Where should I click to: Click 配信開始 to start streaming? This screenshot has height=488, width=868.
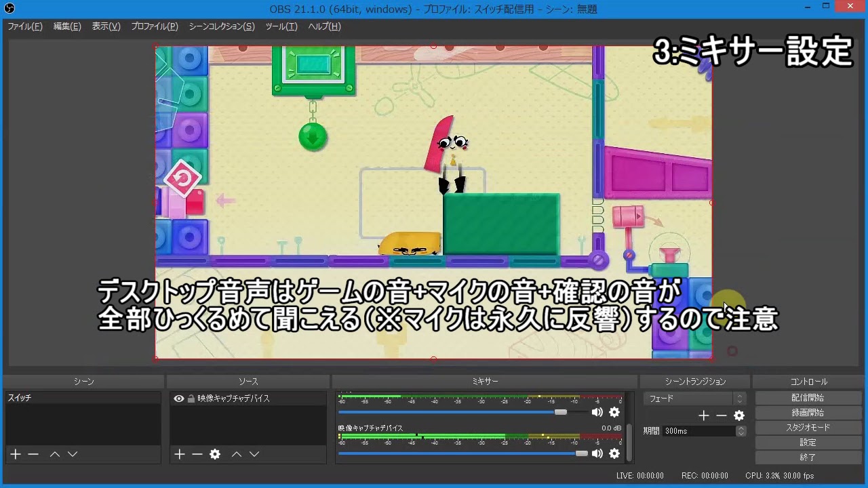tap(808, 398)
